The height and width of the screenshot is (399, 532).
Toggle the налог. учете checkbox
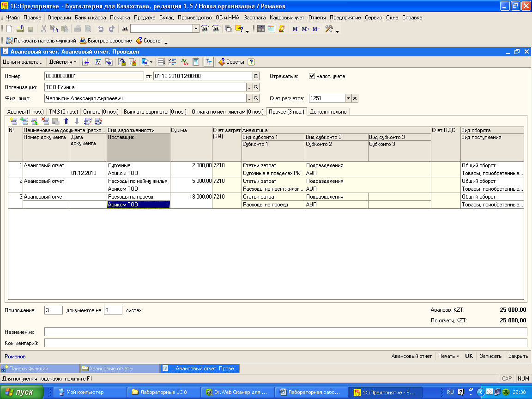312,76
